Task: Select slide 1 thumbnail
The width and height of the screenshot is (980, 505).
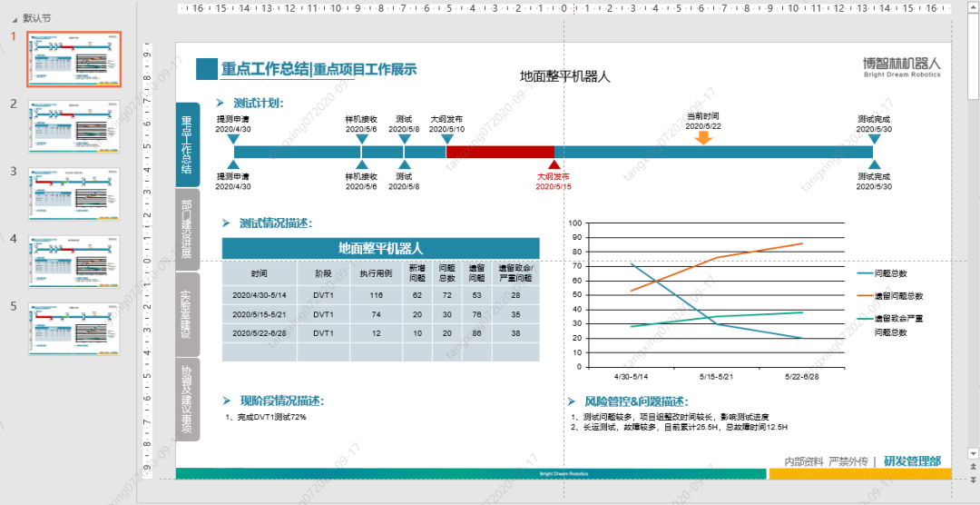Action: click(73, 59)
